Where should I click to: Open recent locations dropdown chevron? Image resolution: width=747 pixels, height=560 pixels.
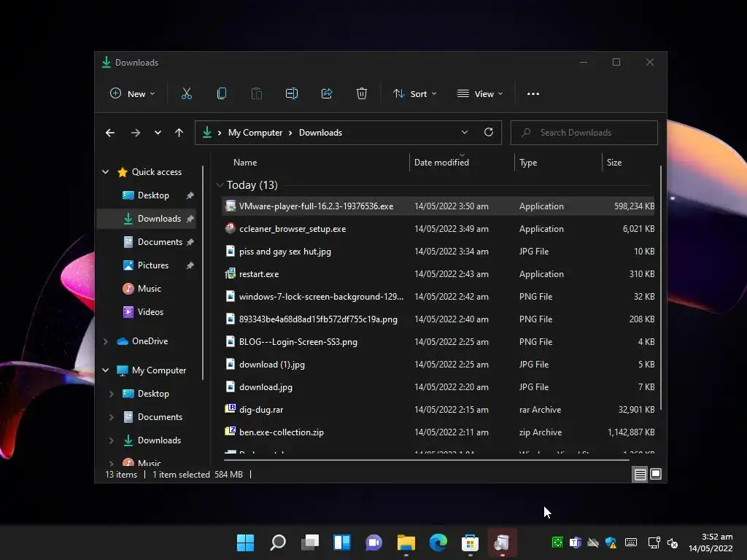(x=158, y=133)
